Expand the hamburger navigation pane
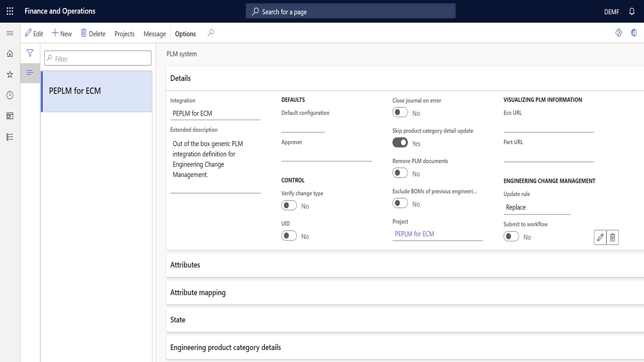644x362 pixels. tap(10, 33)
